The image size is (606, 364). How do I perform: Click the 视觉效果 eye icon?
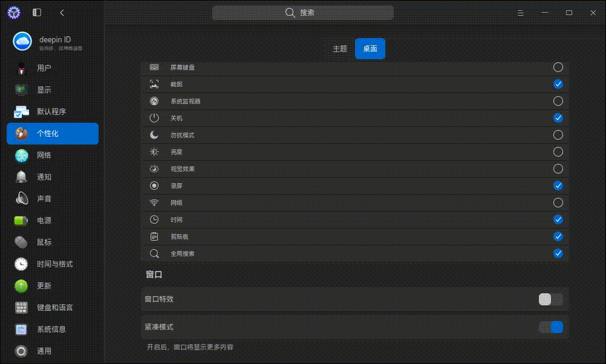(x=154, y=169)
